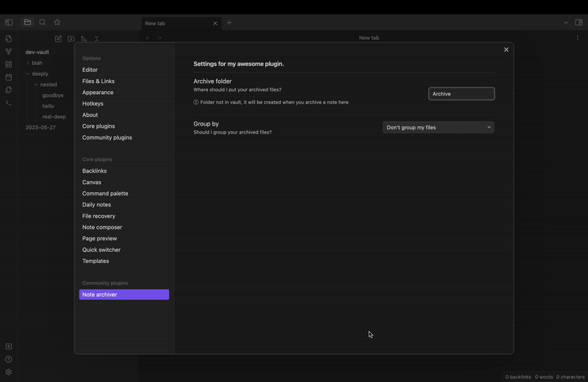Open File recovery plugin settings
Viewport: 588px width, 382px height.
[x=98, y=215]
